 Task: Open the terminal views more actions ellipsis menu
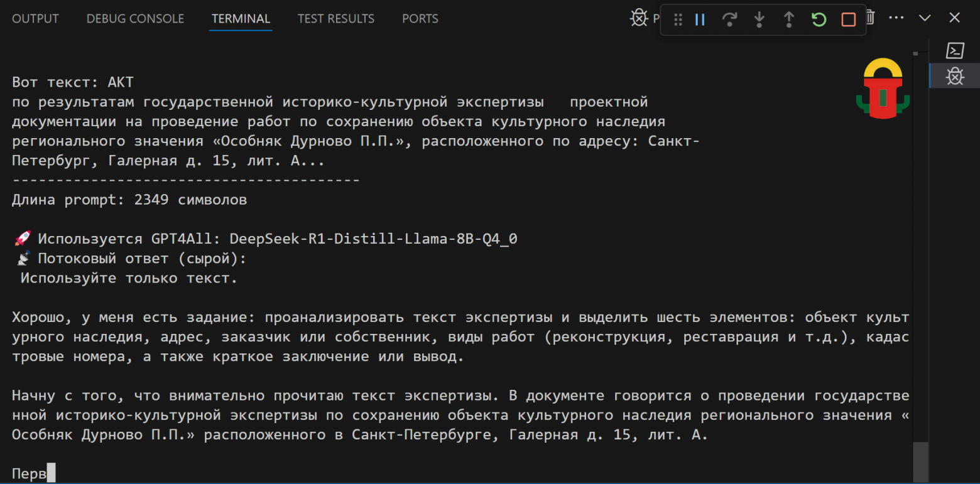point(896,18)
